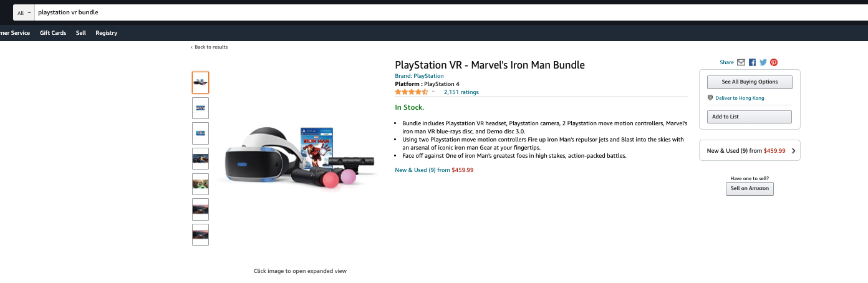Screen dimensions: 868x283
Task: Click Sell on Amazon button
Action: [750, 188]
